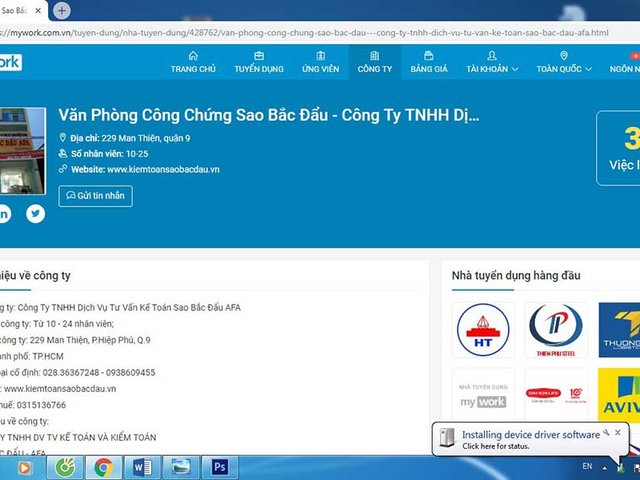Open Microsoft Word from the taskbar
This screenshot has width=640, height=480.
tap(140, 466)
